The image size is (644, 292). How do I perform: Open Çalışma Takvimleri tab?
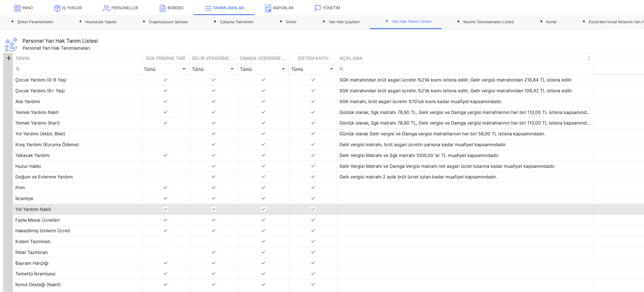(x=237, y=22)
